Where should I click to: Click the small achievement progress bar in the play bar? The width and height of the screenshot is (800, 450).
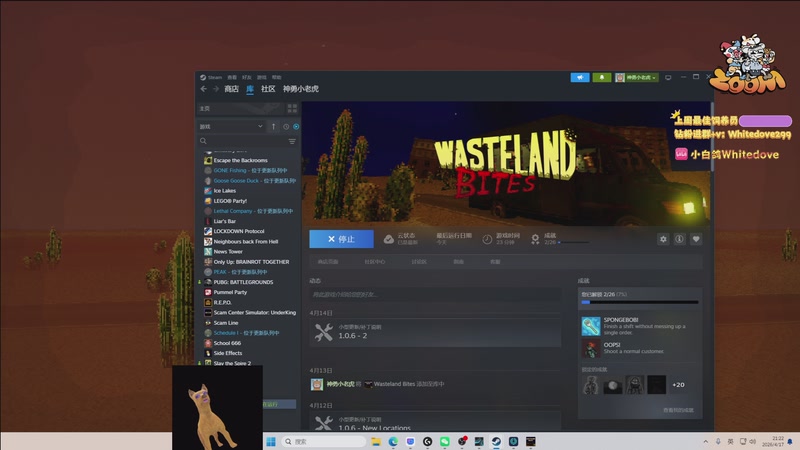point(573,242)
